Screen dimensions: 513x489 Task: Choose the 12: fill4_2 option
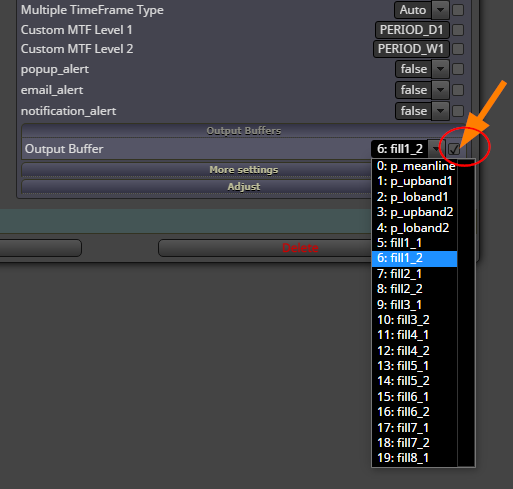pyautogui.click(x=414, y=350)
